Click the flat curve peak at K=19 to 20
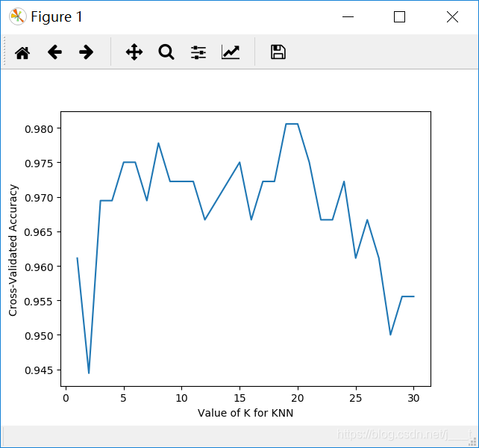Image resolution: width=479 pixels, height=448 pixels. (292, 124)
